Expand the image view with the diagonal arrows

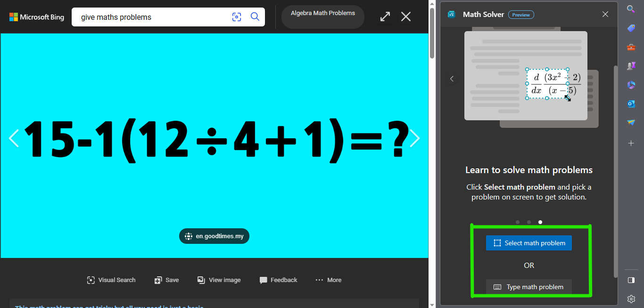385,17
